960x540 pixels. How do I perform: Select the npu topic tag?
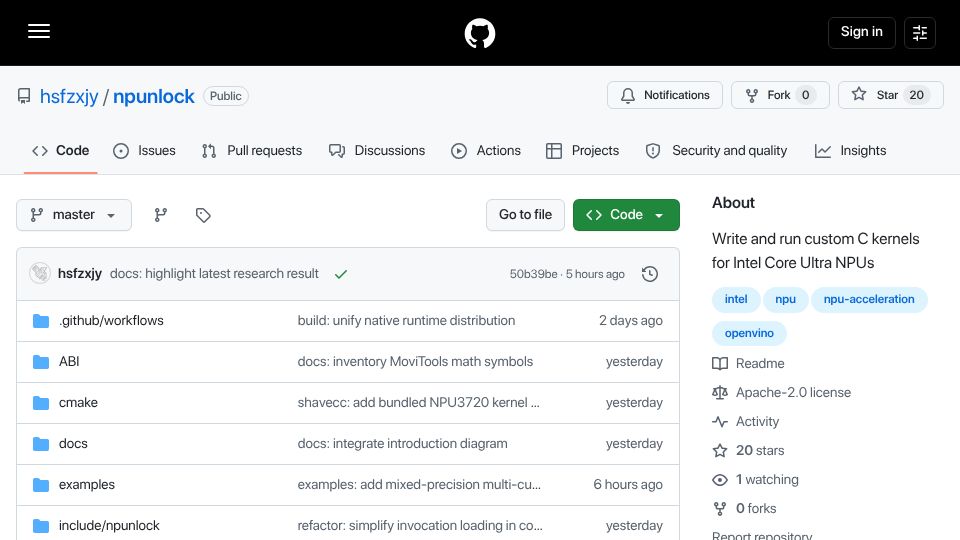point(786,299)
